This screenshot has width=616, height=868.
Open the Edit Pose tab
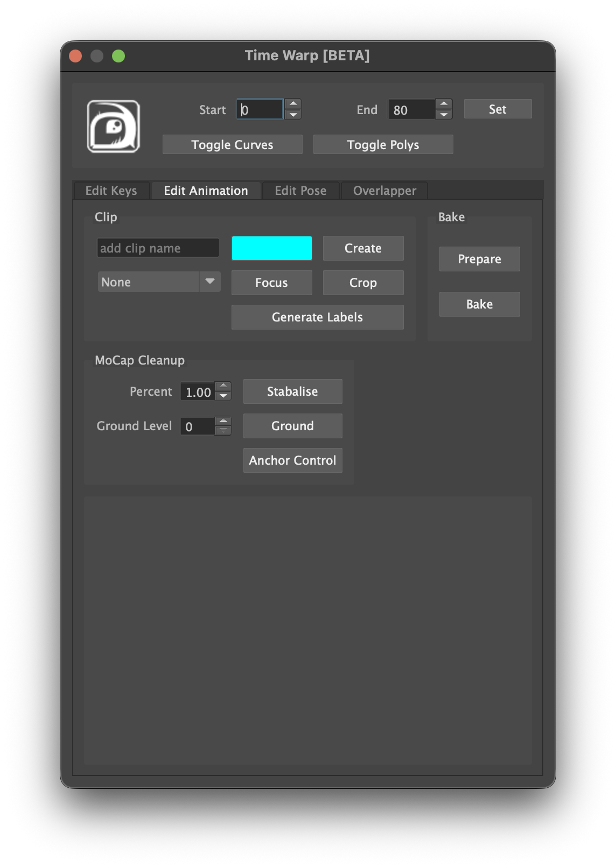(300, 191)
